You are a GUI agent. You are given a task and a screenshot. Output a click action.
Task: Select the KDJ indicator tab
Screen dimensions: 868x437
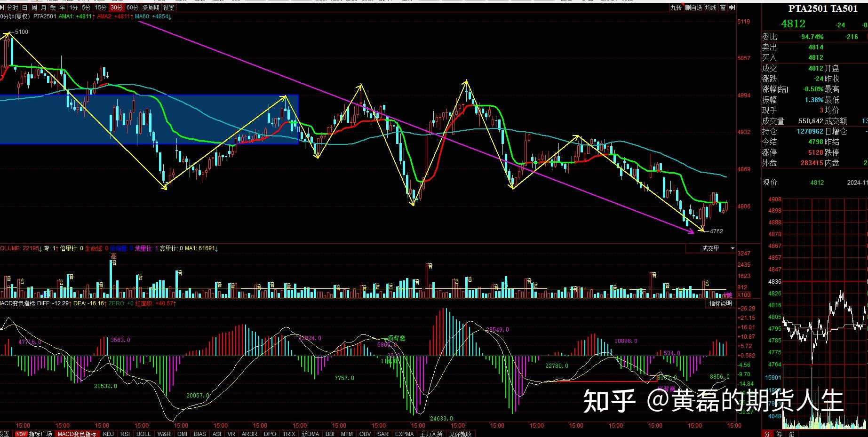pyautogui.click(x=108, y=434)
